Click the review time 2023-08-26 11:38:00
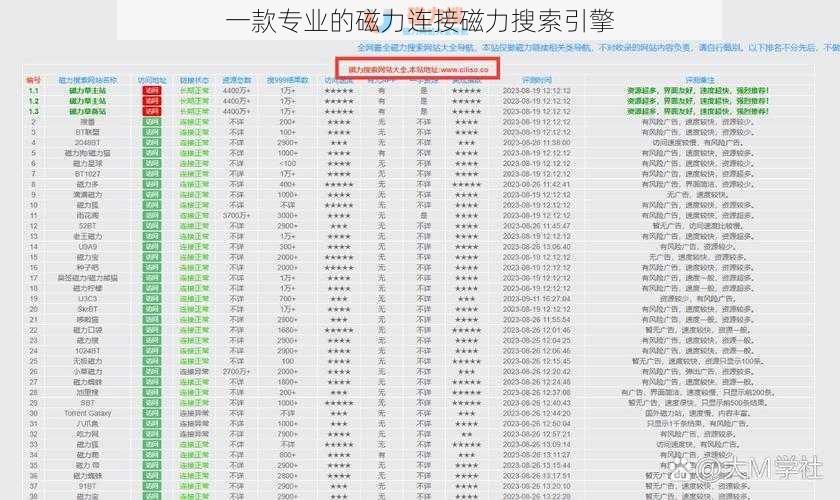 (x=537, y=143)
